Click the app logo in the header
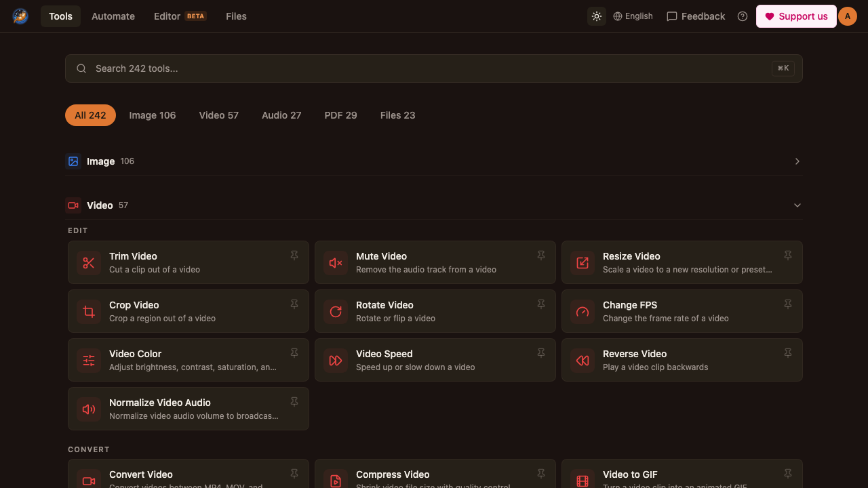The width and height of the screenshot is (868, 488). coord(20,16)
